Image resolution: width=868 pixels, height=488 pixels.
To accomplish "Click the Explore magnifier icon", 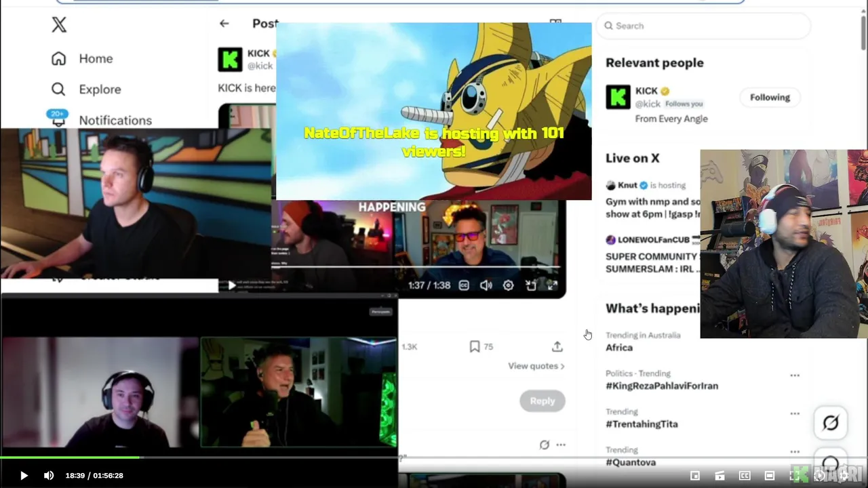I will [59, 89].
